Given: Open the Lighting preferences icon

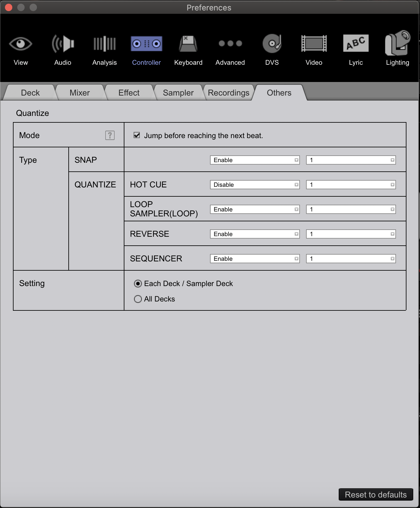Looking at the screenshot, I should click(398, 43).
